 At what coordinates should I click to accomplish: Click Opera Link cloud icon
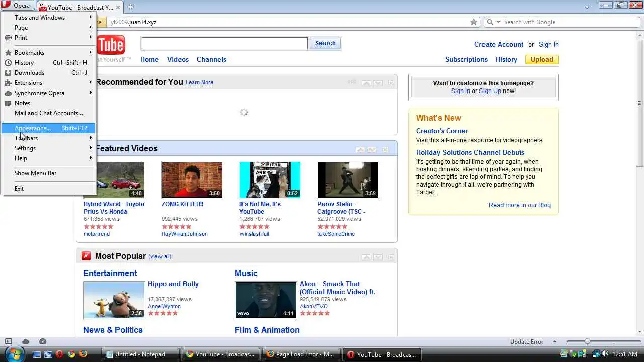click(26, 341)
